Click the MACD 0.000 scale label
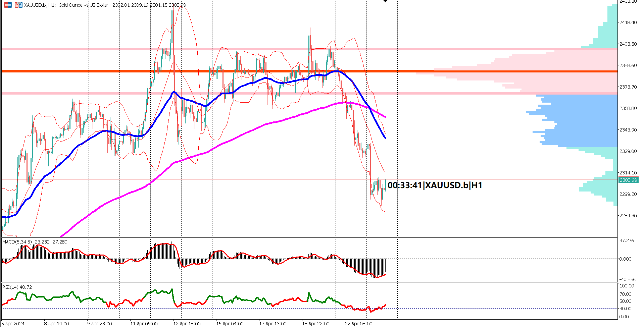 point(625,259)
